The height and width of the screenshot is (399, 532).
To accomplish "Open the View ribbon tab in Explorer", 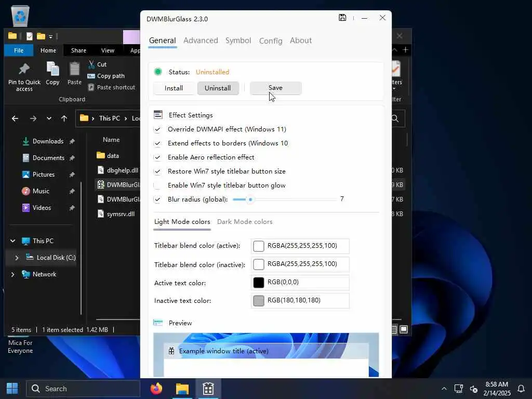I will point(108,50).
